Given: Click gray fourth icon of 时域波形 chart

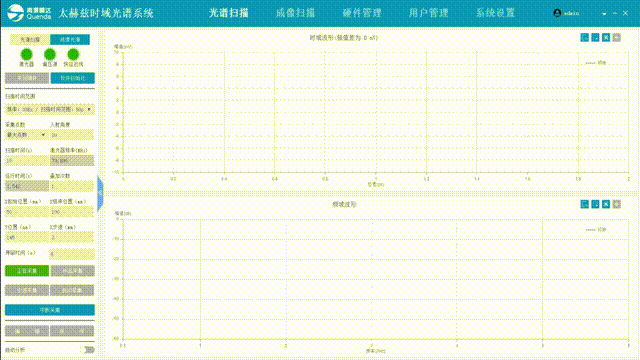Looking at the screenshot, I should (x=616, y=38).
